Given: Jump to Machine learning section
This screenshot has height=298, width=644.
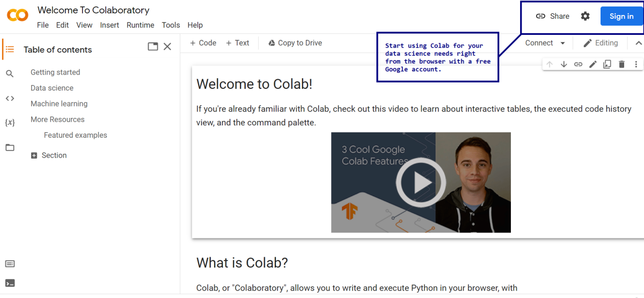Looking at the screenshot, I should point(59,103).
